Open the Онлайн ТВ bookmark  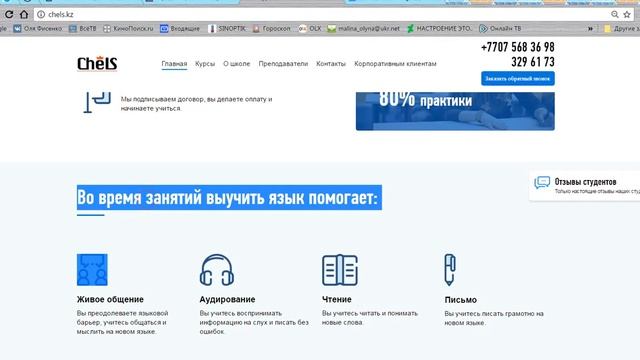[500, 29]
